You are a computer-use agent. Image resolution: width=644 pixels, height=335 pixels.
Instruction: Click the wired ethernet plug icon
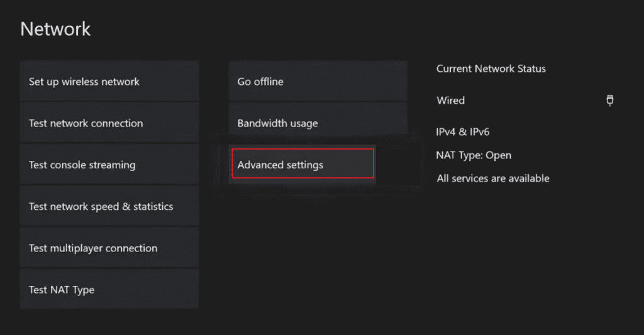610,100
